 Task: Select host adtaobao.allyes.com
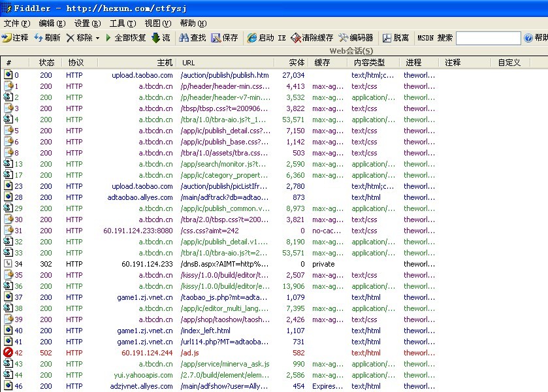140,197
